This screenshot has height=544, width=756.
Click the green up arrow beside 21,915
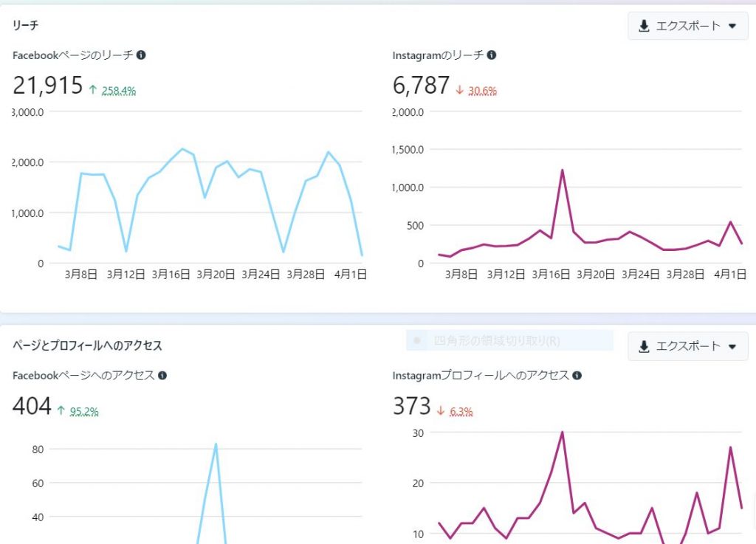pos(93,89)
